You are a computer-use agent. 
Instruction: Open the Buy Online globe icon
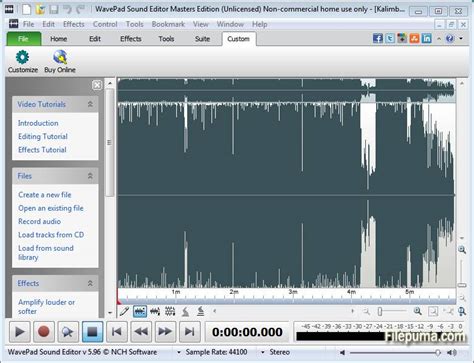(60, 57)
